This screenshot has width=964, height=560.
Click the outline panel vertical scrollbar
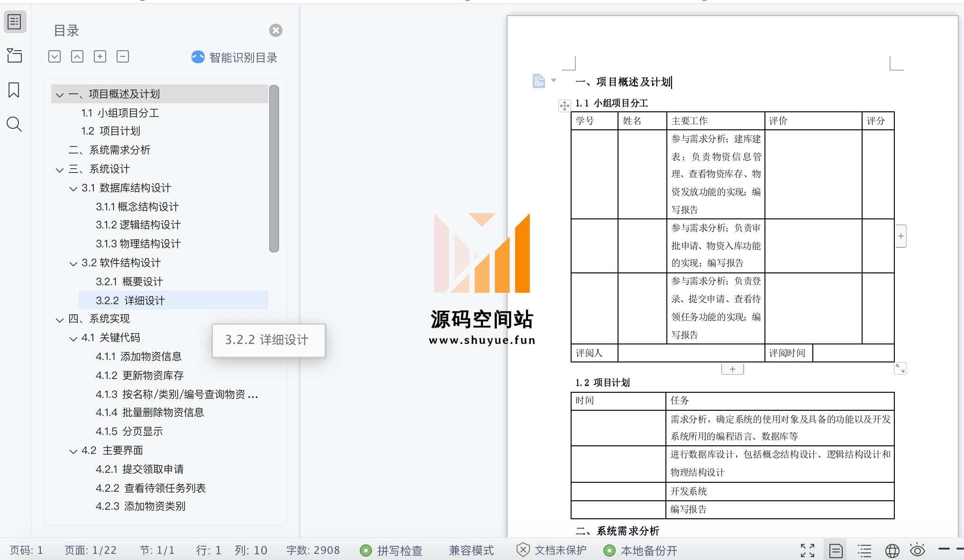point(274,169)
